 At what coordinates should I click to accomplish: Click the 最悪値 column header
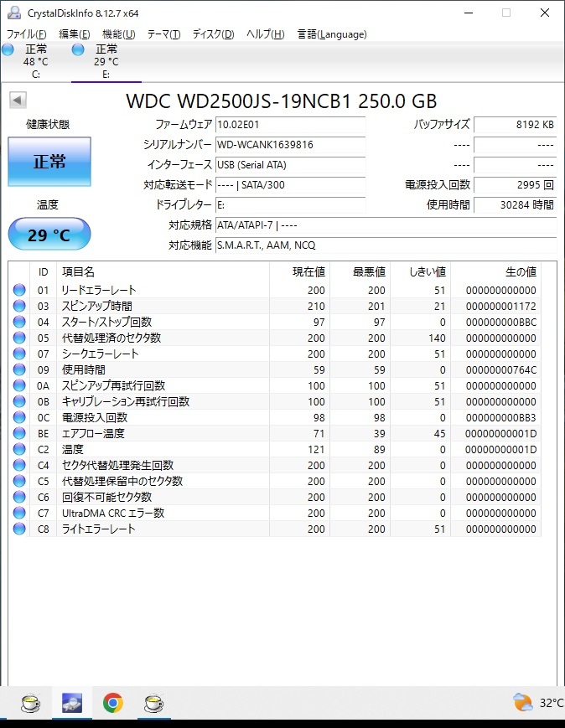click(360, 271)
